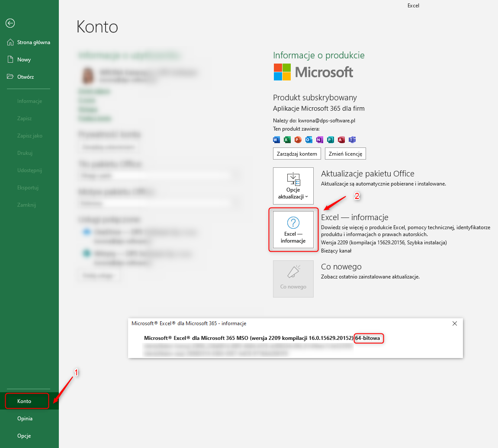Click the blue Outlook app icon
Screen dimensions: 498x448
coord(309,139)
